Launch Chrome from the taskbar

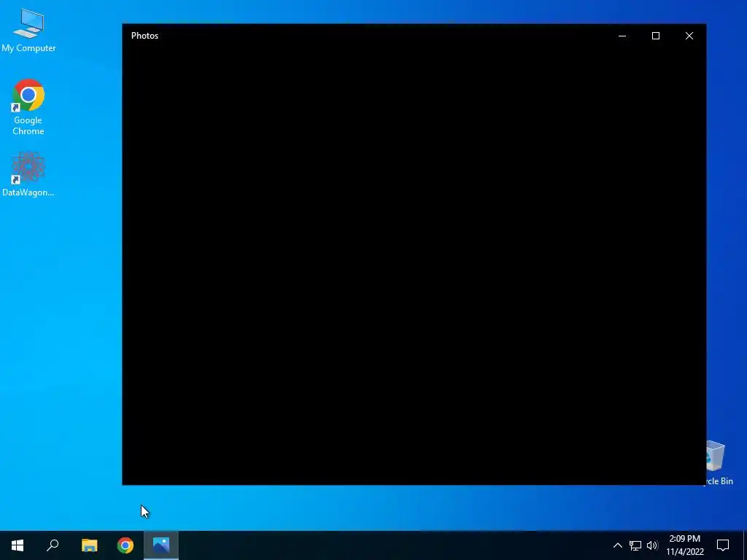125,545
